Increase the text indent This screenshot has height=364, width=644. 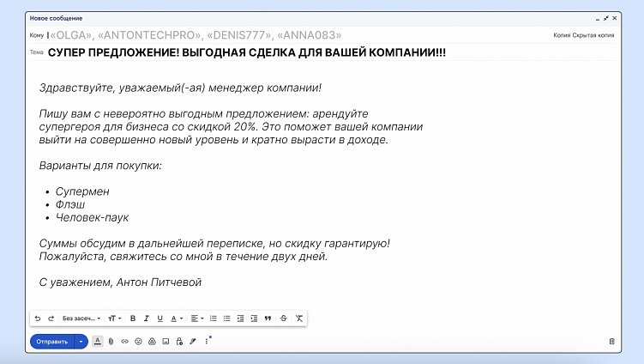click(x=254, y=318)
